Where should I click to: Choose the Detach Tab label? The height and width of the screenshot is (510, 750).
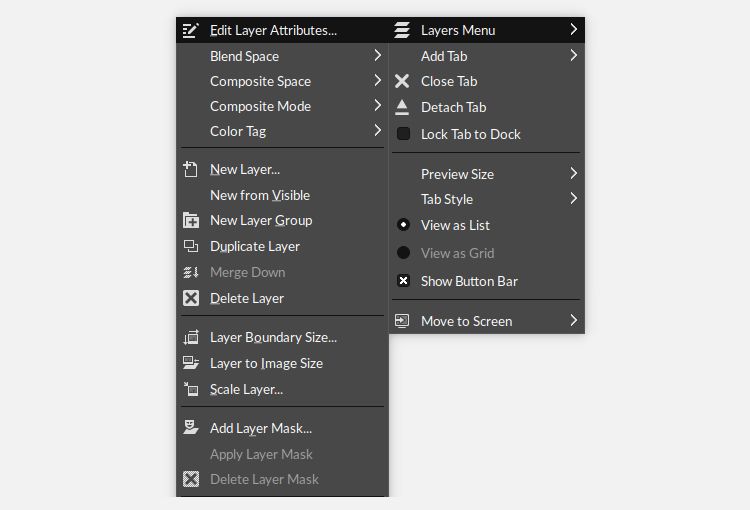453,107
